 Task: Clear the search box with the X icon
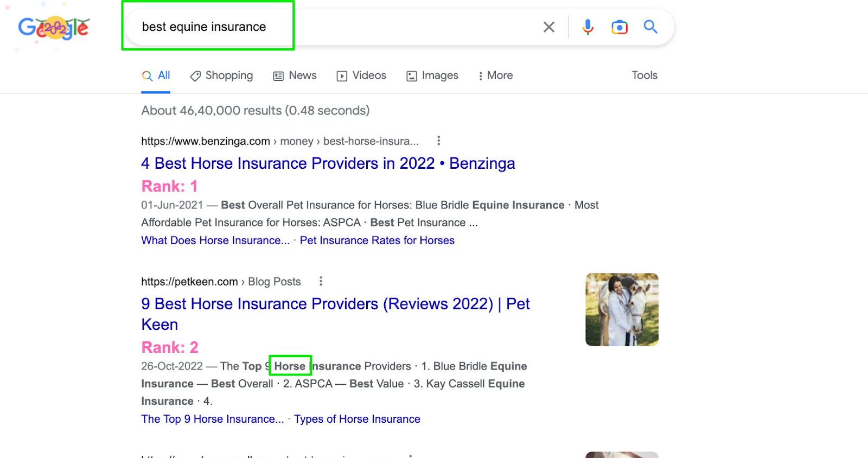tap(549, 27)
